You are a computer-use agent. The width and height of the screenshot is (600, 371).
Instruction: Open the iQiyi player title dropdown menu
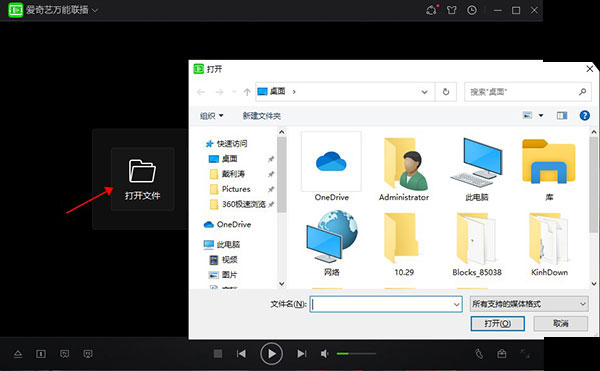click(x=95, y=10)
